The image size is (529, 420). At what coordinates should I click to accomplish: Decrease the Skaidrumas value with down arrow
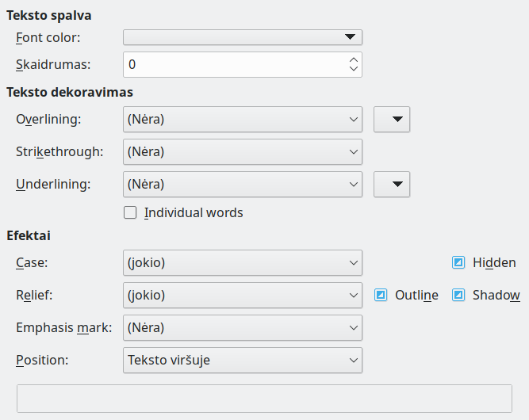[354, 69]
